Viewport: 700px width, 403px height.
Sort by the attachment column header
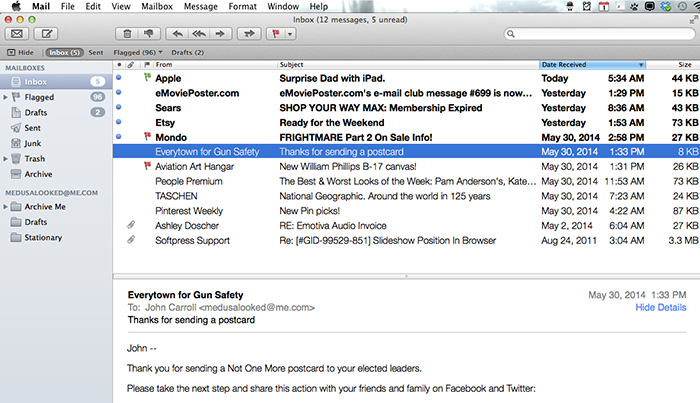tap(130, 65)
